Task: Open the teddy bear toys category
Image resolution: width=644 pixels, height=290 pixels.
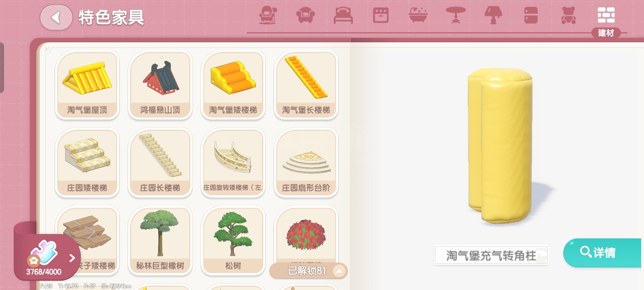Action: (568, 15)
